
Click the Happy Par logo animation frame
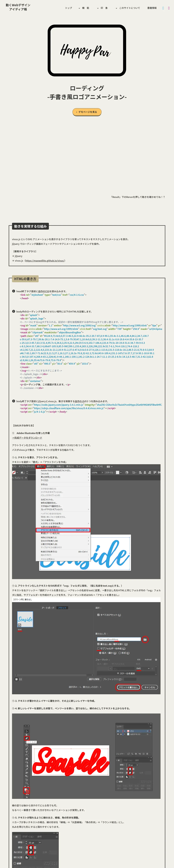[x=87, y=50]
